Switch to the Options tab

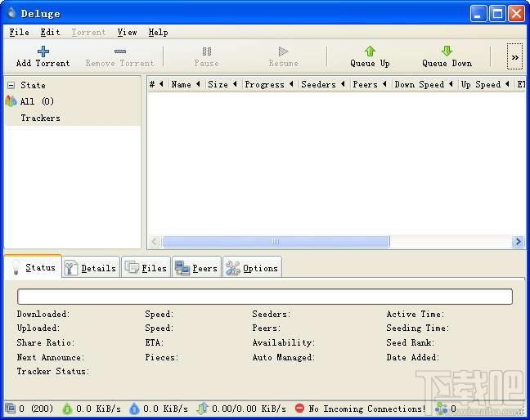[252, 268]
